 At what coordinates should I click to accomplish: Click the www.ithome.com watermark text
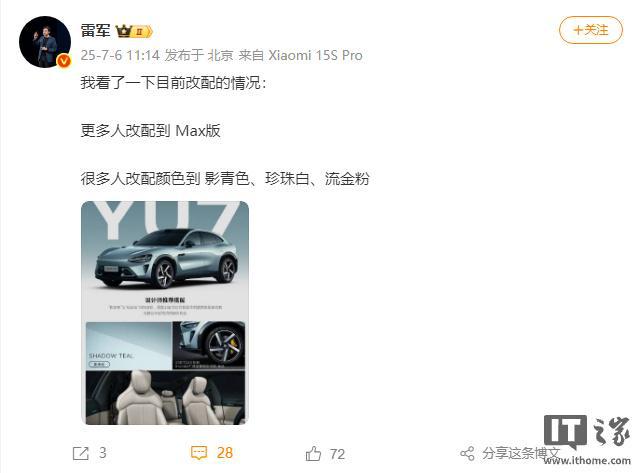(587, 461)
